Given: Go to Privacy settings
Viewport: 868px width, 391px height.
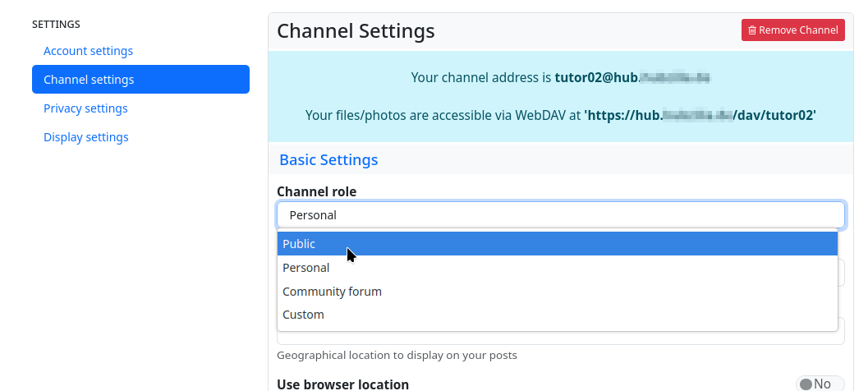Looking at the screenshot, I should 85,108.
